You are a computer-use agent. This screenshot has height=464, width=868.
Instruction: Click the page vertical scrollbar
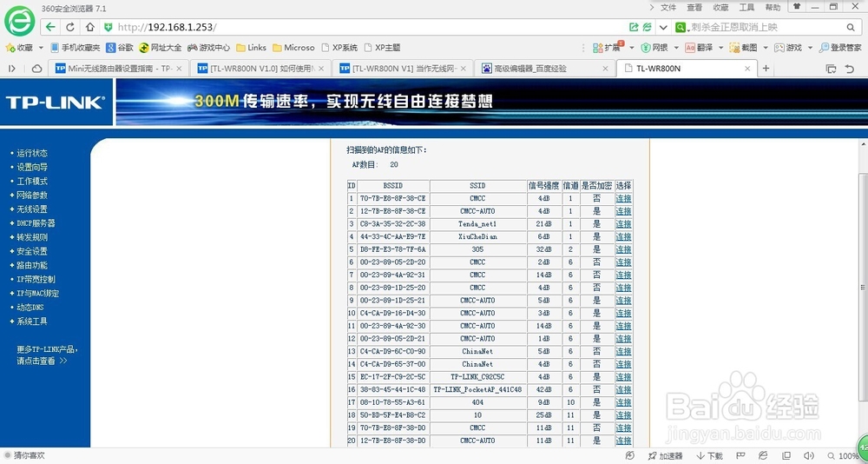[863, 286]
